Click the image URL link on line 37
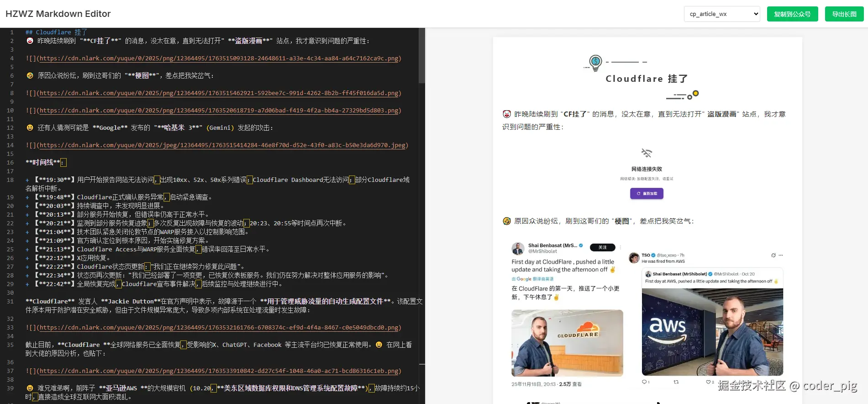868x404 pixels. [x=219, y=371]
